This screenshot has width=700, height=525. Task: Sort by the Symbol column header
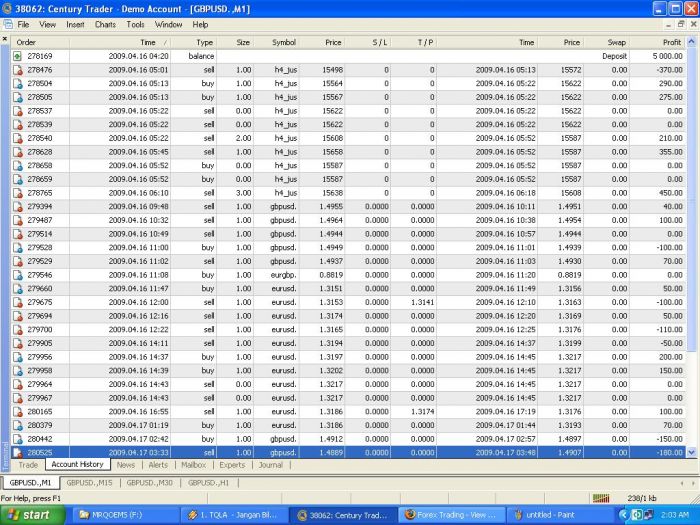[283, 43]
